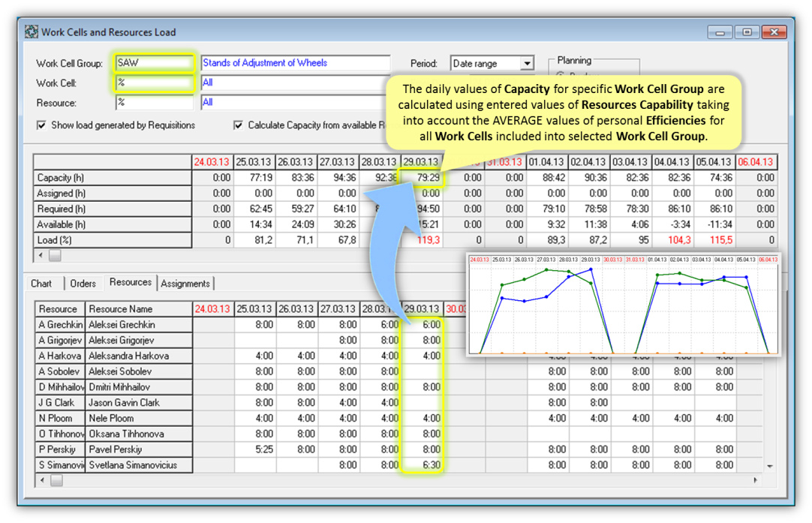The image size is (812, 523).
Task: Minimize the Work Cells and Resources Load window
Action: point(720,32)
